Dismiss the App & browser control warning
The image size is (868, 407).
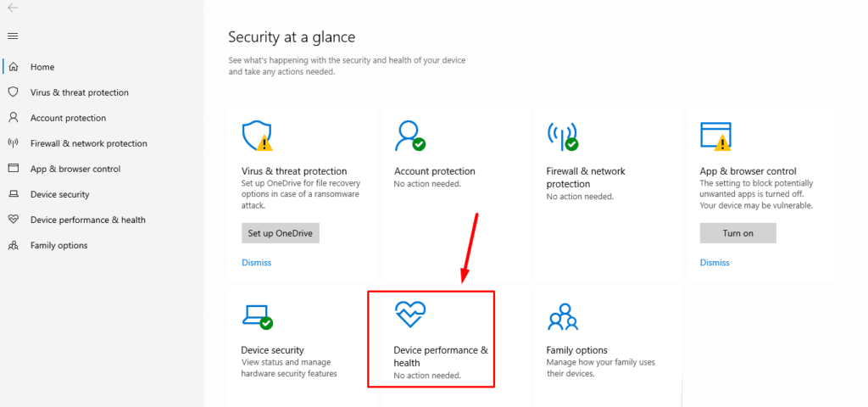(x=715, y=263)
